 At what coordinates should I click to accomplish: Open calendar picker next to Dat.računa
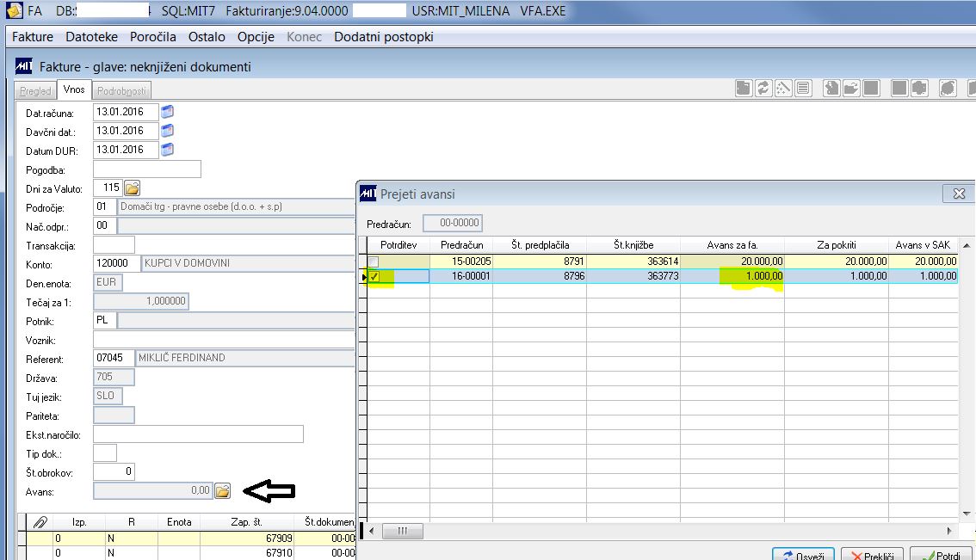pos(168,112)
